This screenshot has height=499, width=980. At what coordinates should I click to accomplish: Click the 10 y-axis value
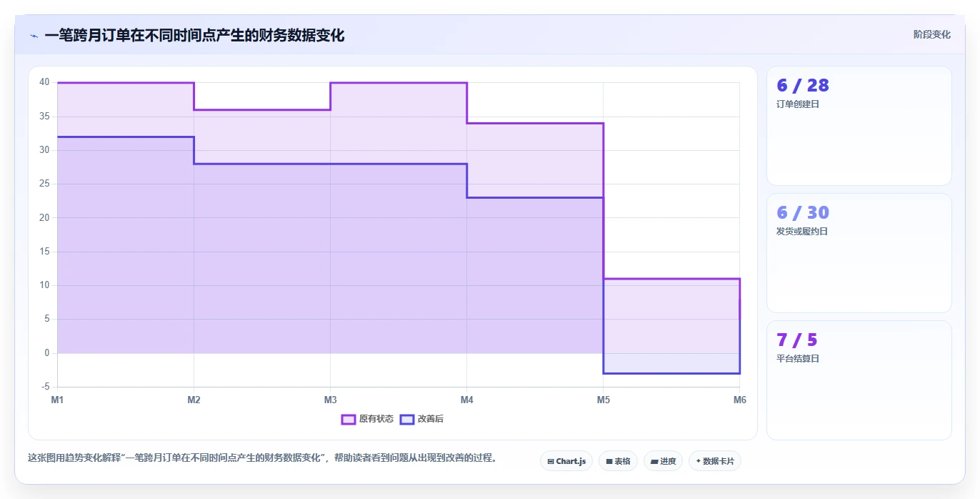point(44,285)
